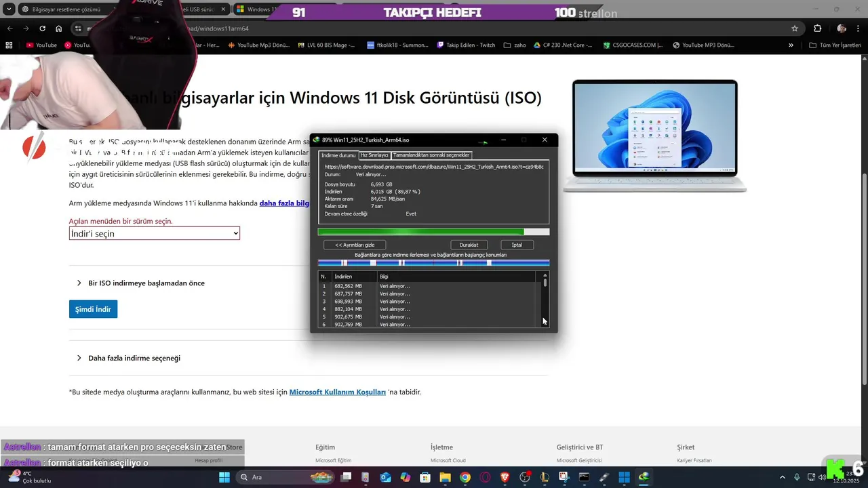The width and height of the screenshot is (868, 488).
Task: Click the download URL text in IDM
Action: click(434, 166)
